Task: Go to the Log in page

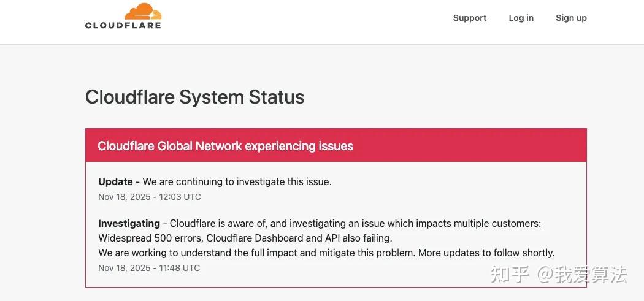Action: (x=521, y=18)
